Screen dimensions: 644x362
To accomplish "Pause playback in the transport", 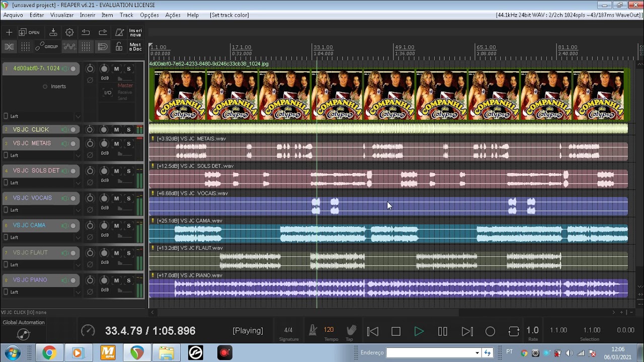I will [443, 331].
